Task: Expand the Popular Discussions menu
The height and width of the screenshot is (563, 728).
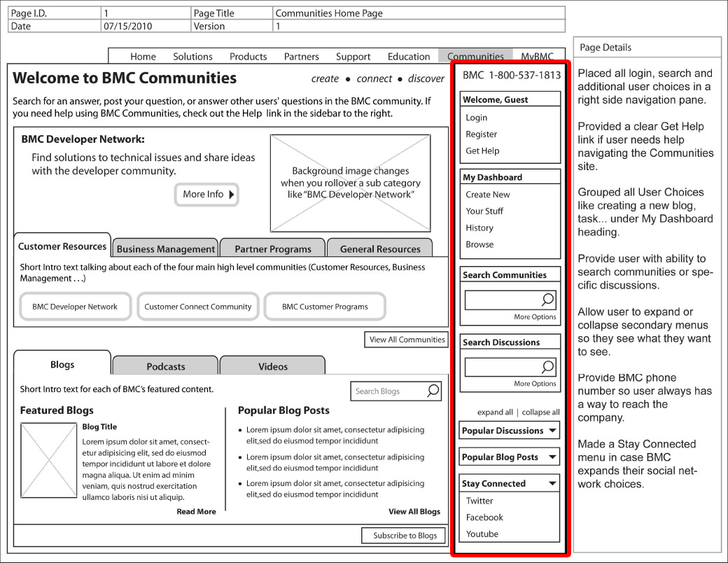Action: pyautogui.click(x=552, y=431)
